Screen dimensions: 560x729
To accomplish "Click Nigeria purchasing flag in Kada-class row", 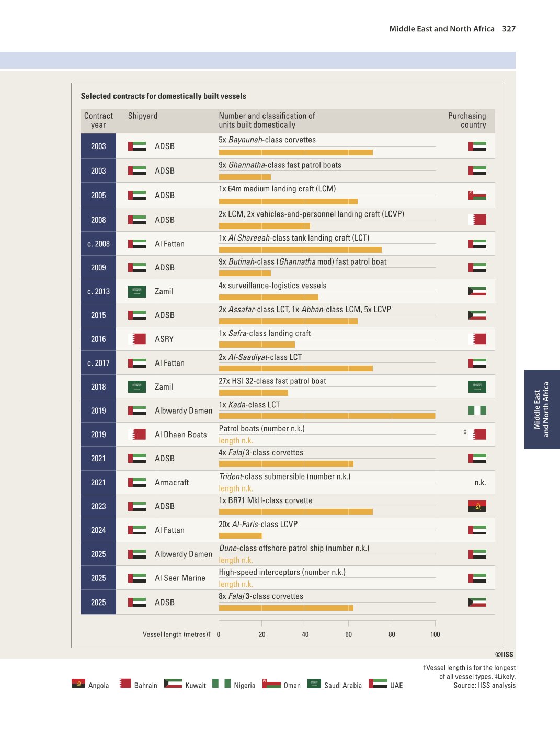I will (477, 411).
